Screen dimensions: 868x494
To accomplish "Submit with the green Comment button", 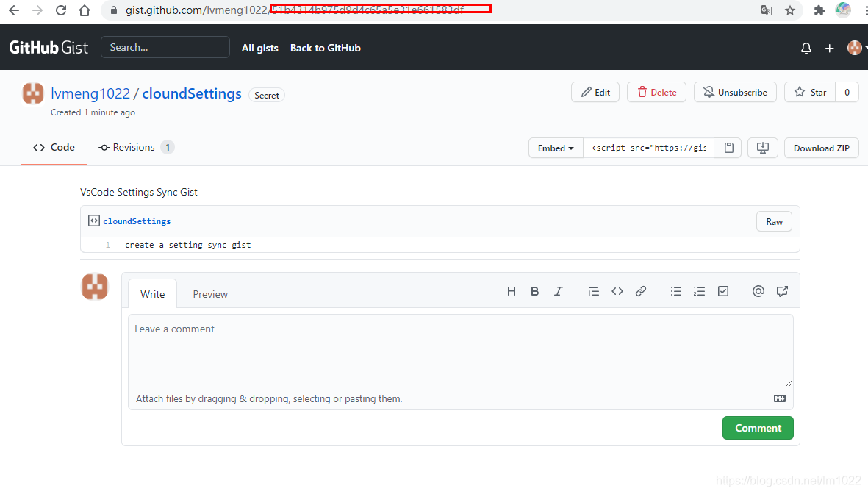I will 758,428.
